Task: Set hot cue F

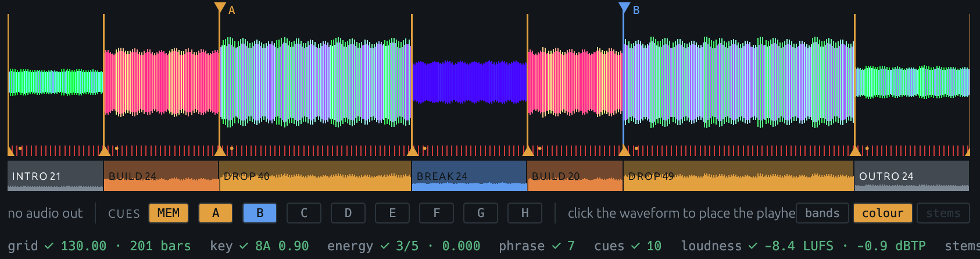Action: pos(437,213)
